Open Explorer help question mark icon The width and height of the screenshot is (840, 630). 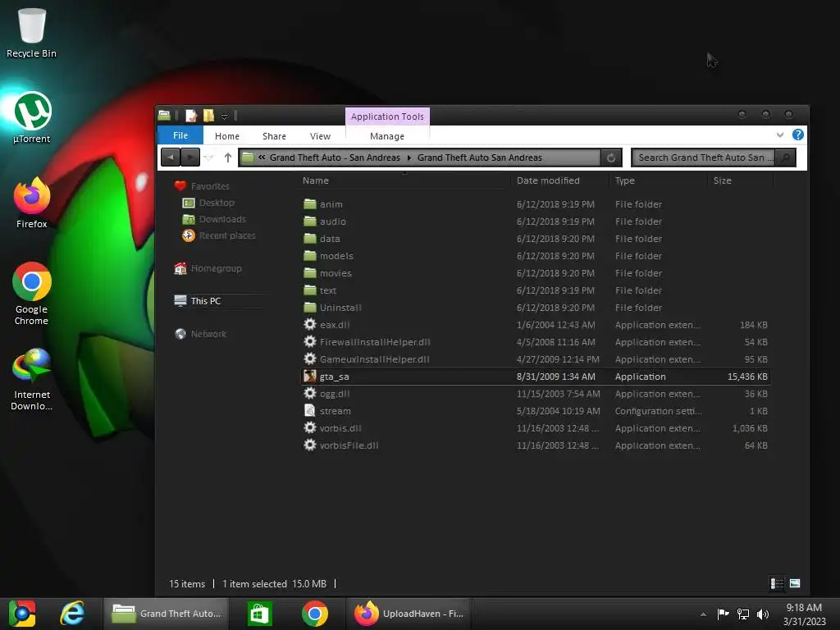coord(797,135)
